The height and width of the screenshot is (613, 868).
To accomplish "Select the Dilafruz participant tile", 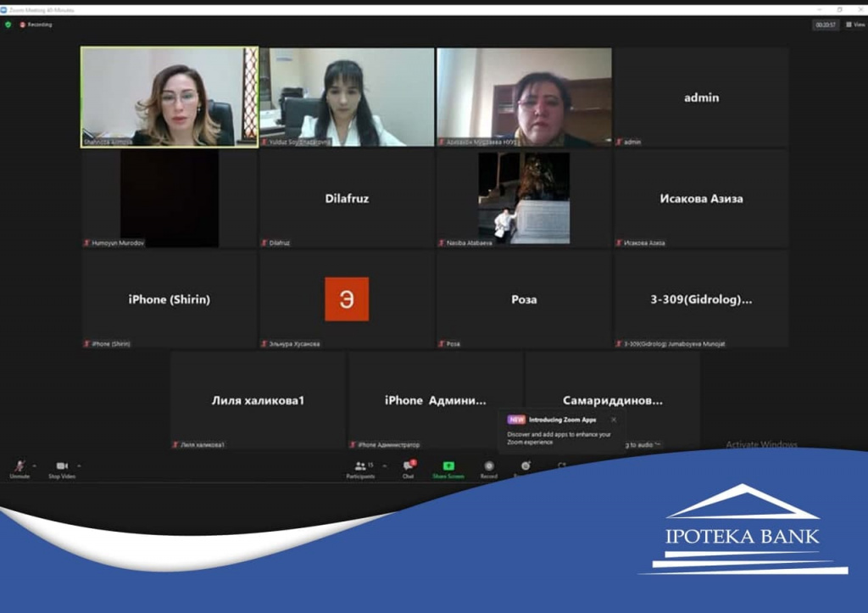I will click(347, 198).
